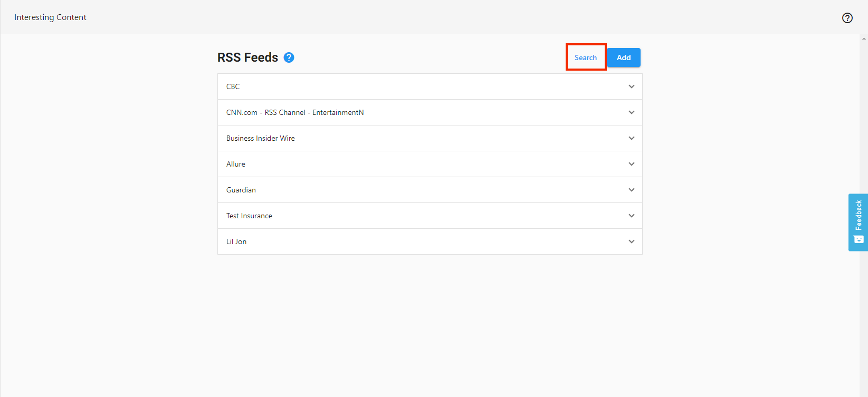868x397 pixels.
Task: Open the Feedback side tab
Action: tap(858, 222)
